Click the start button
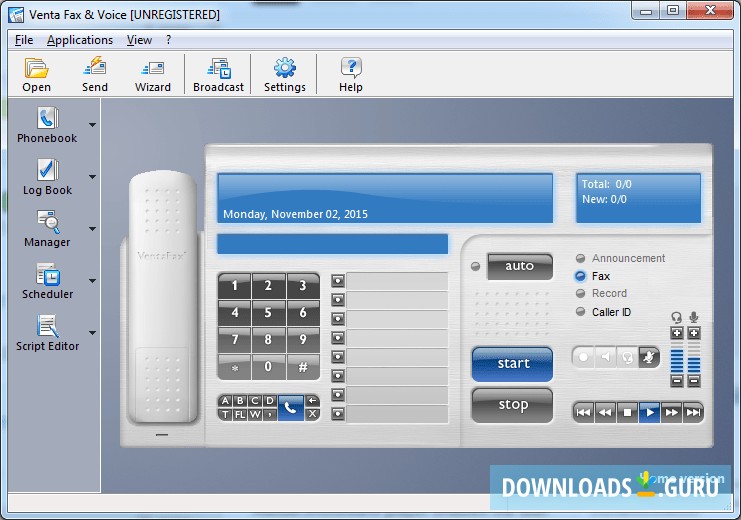The height and width of the screenshot is (520, 741). pyautogui.click(x=513, y=364)
